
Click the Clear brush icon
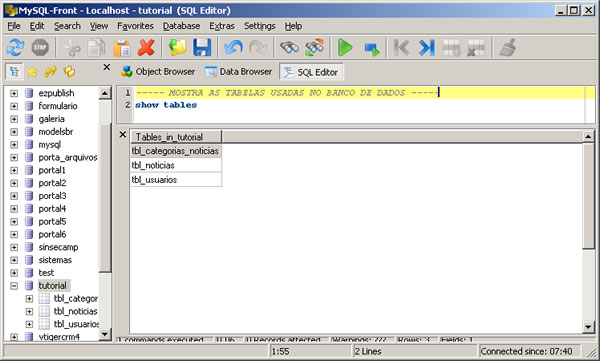pyautogui.click(x=508, y=48)
